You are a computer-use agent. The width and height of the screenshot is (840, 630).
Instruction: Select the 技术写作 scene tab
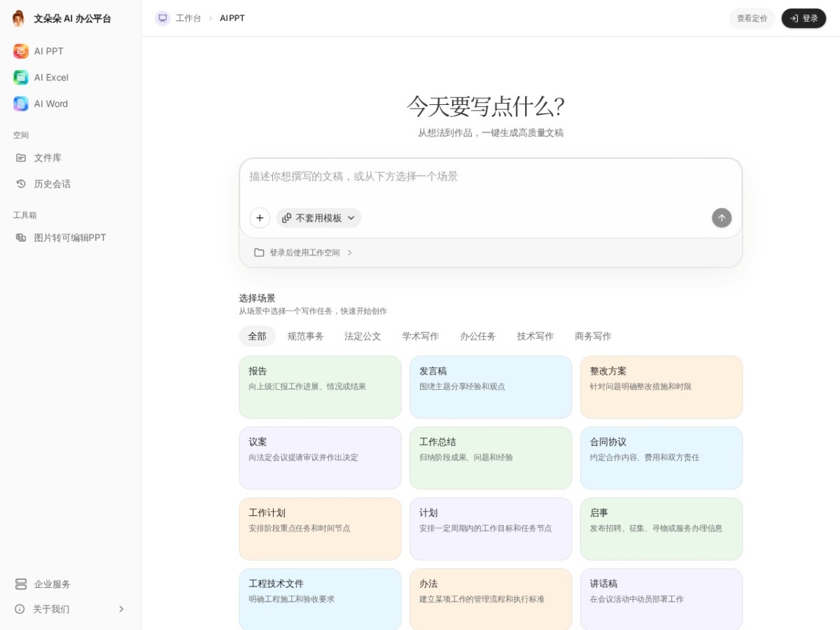tap(535, 336)
